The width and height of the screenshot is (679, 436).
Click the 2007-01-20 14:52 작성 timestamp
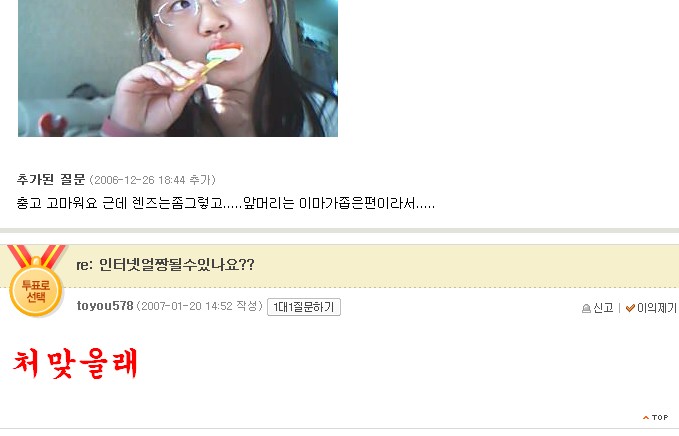click(200, 306)
